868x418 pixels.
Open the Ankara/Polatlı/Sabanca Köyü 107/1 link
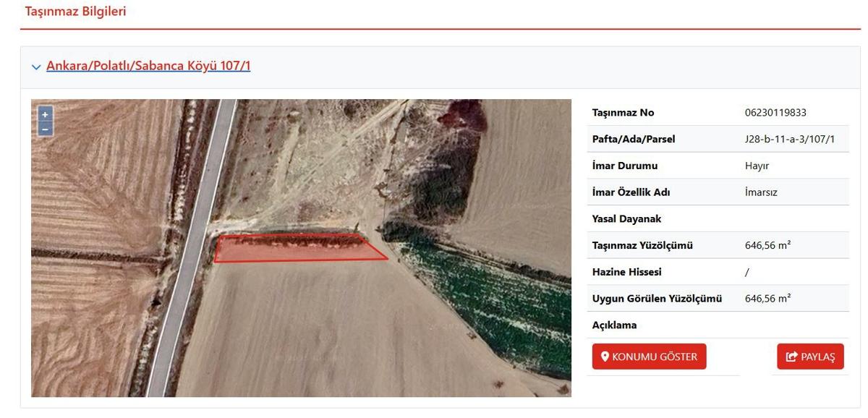coord(148,66)
